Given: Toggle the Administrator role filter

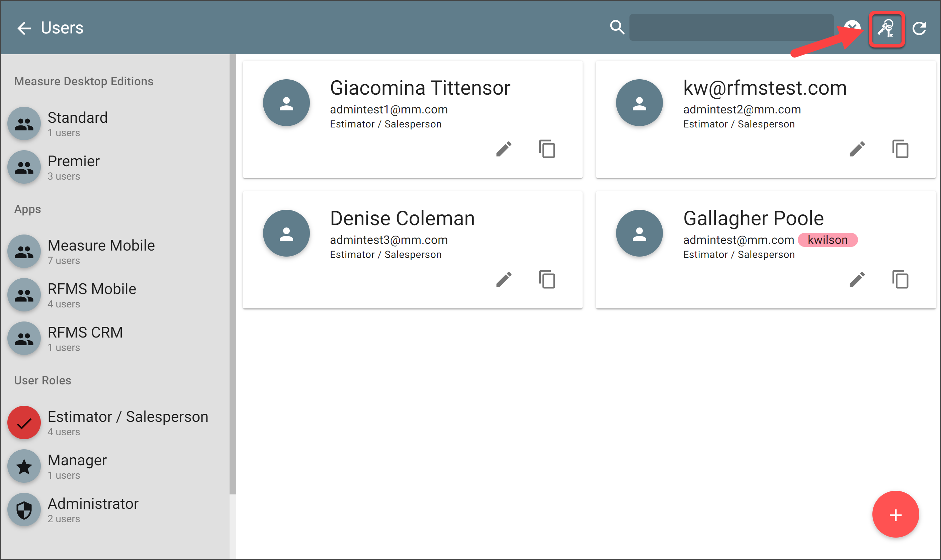Looking at the screenshot, I should click(24, 509).
